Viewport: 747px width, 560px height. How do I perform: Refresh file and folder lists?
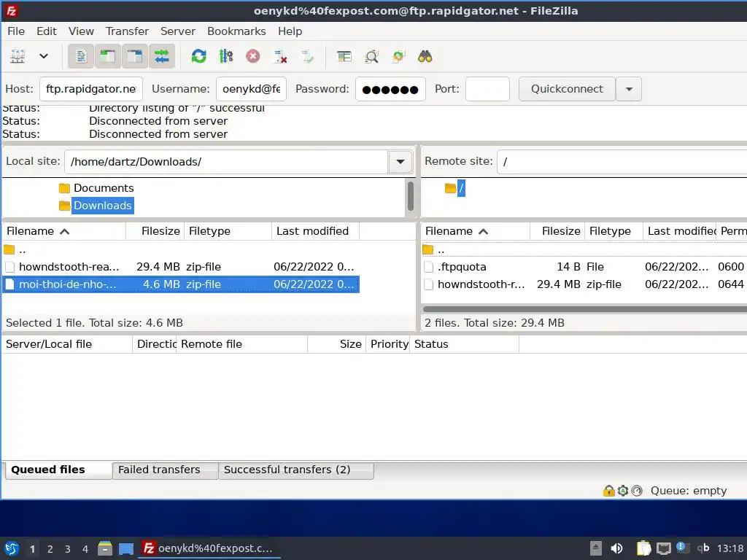(x=198, y=57)
